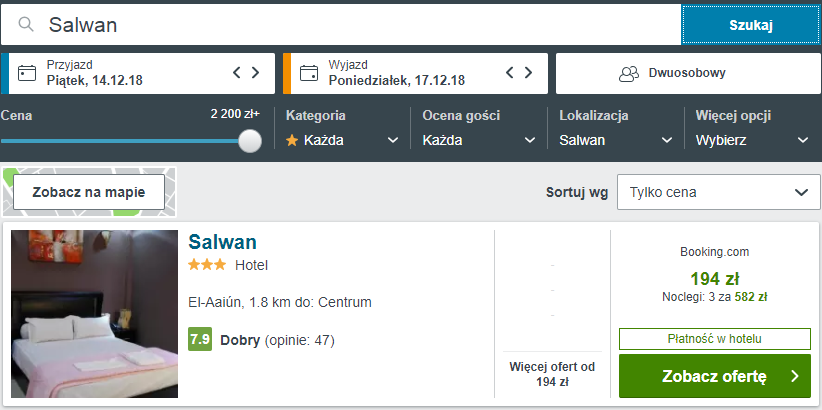This screenshot has height=410, width=822.
Task: Open the Kategoria dropdown
Action: 342,140
